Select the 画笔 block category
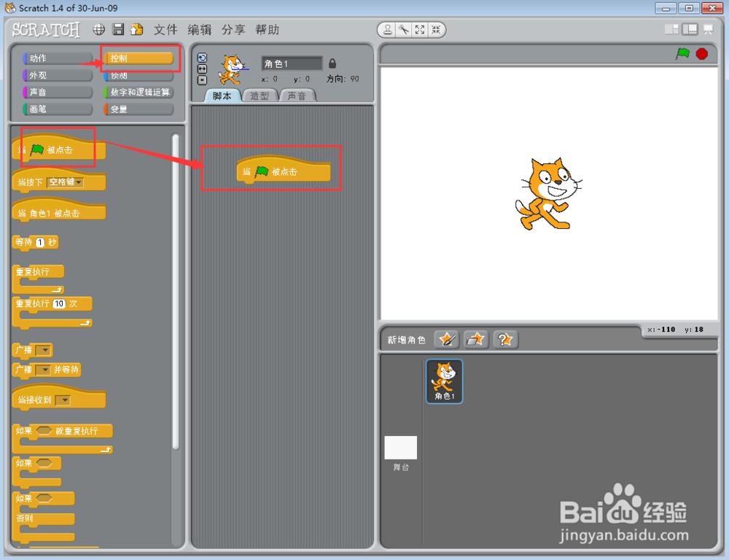Image resolution: width=729 pixels, height=560 pixels. [58, 109]
